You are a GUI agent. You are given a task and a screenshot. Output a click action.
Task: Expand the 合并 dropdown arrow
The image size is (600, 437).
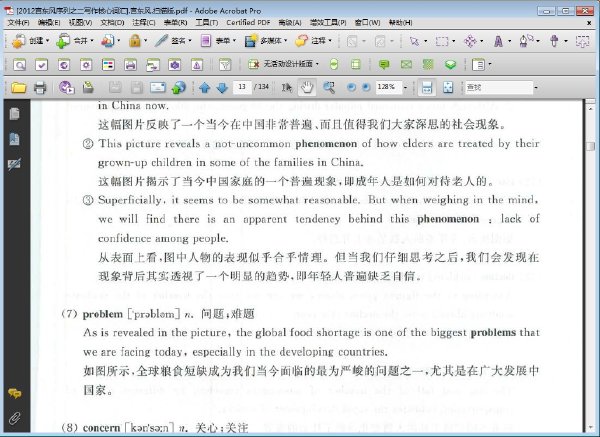point(92,41)
